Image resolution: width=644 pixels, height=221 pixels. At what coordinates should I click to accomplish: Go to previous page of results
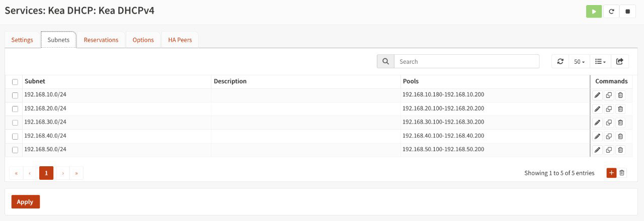[30, 173]
